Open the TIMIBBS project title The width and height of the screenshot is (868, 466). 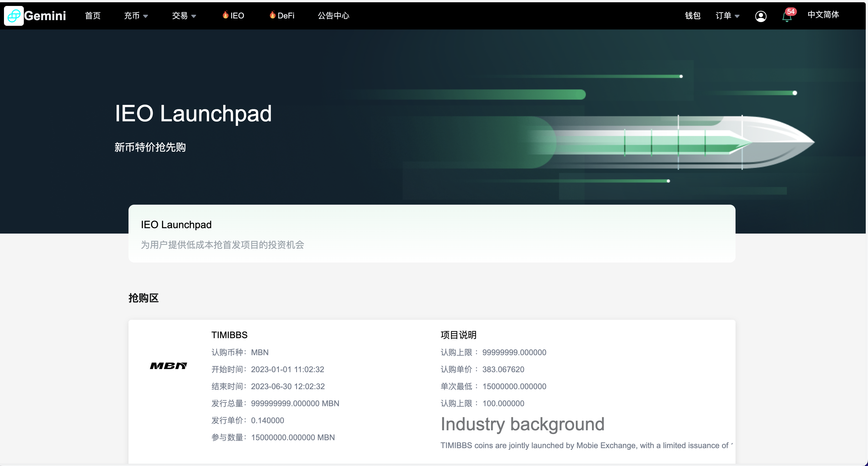229,335
